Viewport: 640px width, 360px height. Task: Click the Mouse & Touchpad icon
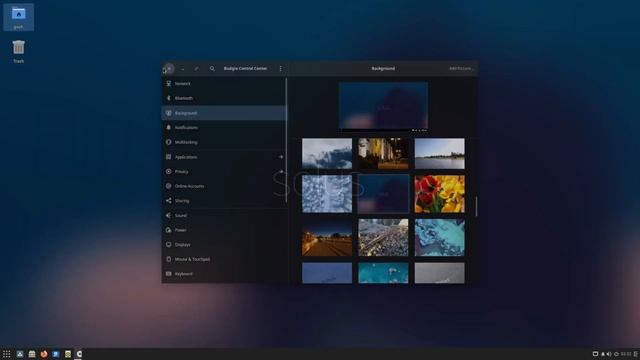tap(169, 259)
